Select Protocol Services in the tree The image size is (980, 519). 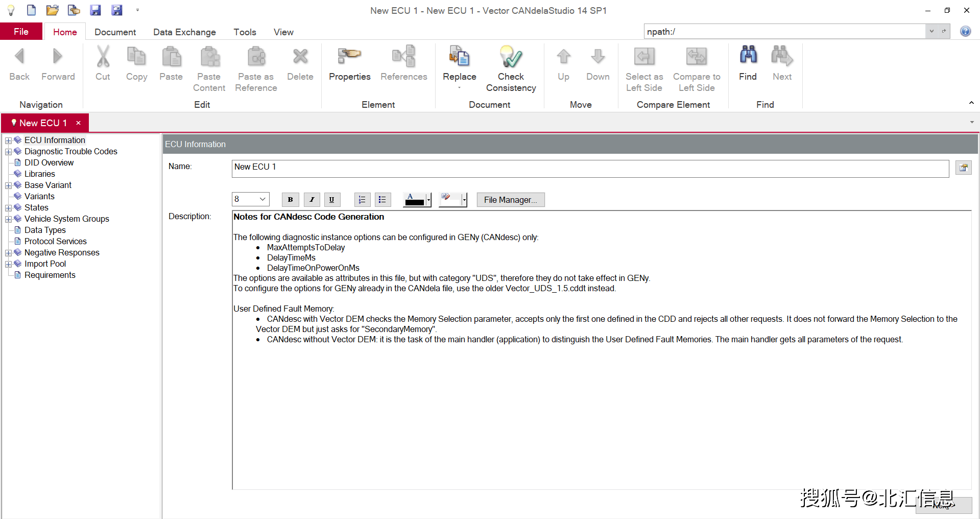pyautogui.click(x=55, y=241)
